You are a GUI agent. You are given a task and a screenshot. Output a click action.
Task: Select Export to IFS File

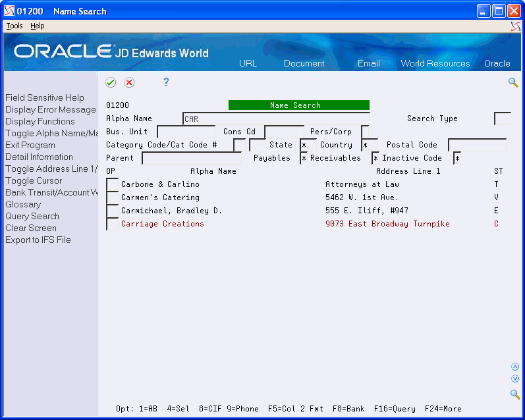click(x=38, y=240)
